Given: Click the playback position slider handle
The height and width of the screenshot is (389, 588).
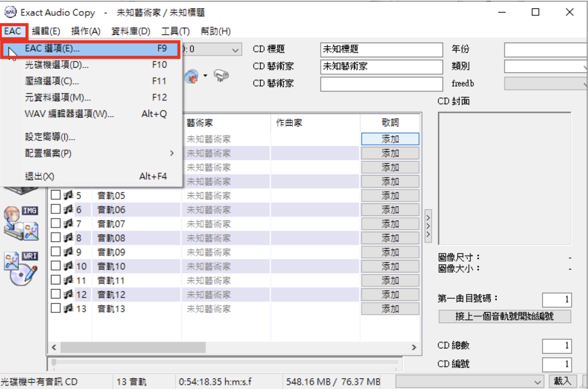Looking at the screenshot, I should 54,363.
